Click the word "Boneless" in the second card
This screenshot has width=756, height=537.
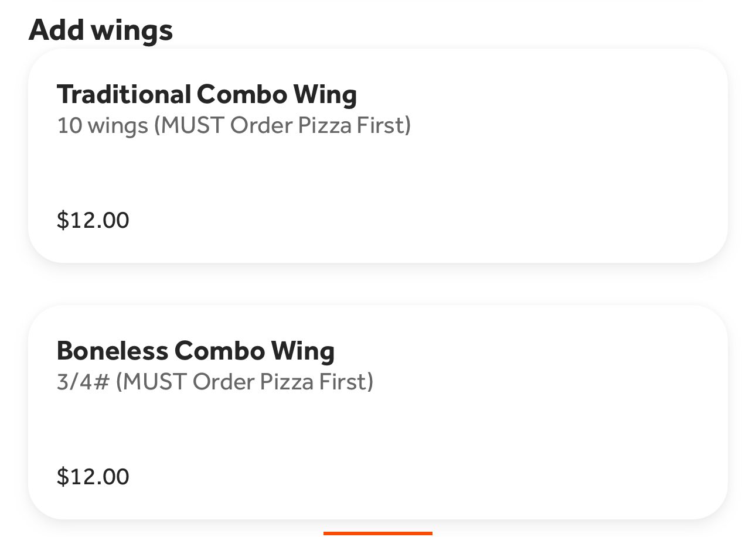point(112,350)
